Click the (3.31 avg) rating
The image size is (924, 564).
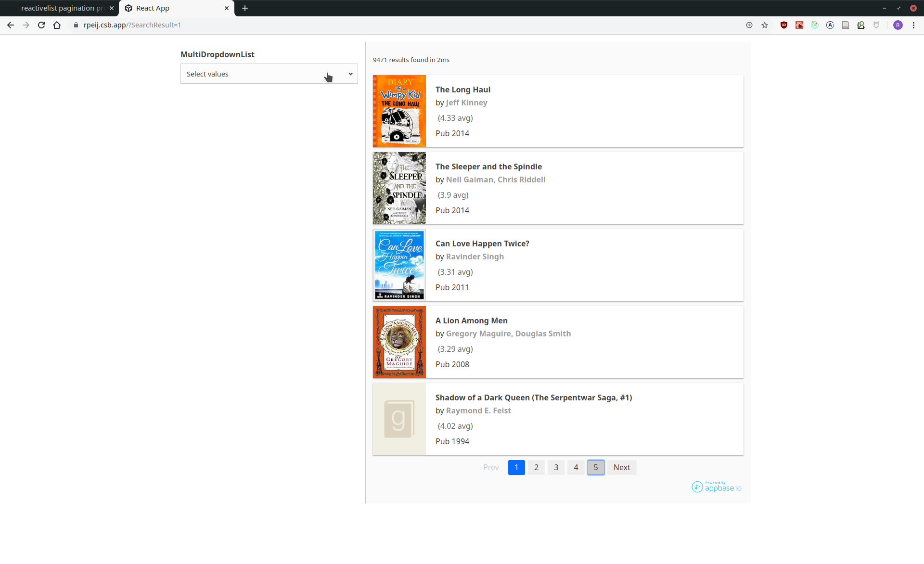click(455, 272)
